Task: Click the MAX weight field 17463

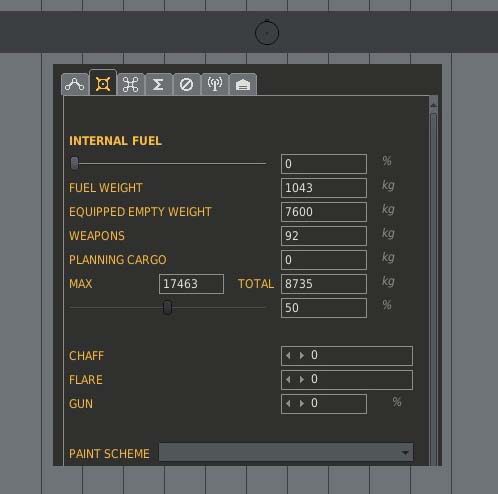Action: point(191,284)
